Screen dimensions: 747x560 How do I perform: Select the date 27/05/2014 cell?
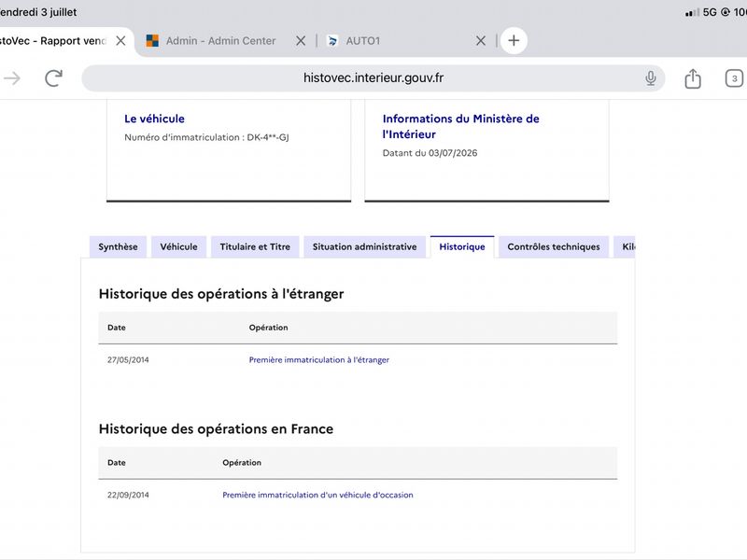coord(128,360)
